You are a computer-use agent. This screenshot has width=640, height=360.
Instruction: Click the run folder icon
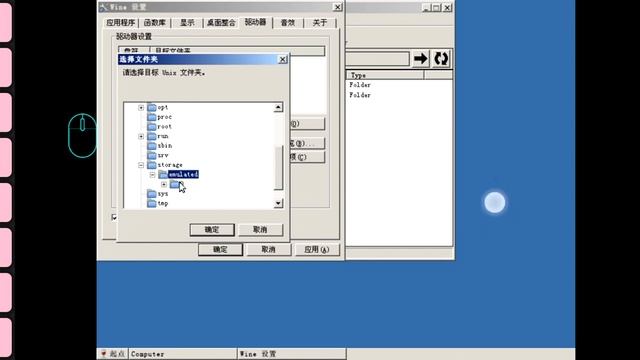(x=151, y=136)
